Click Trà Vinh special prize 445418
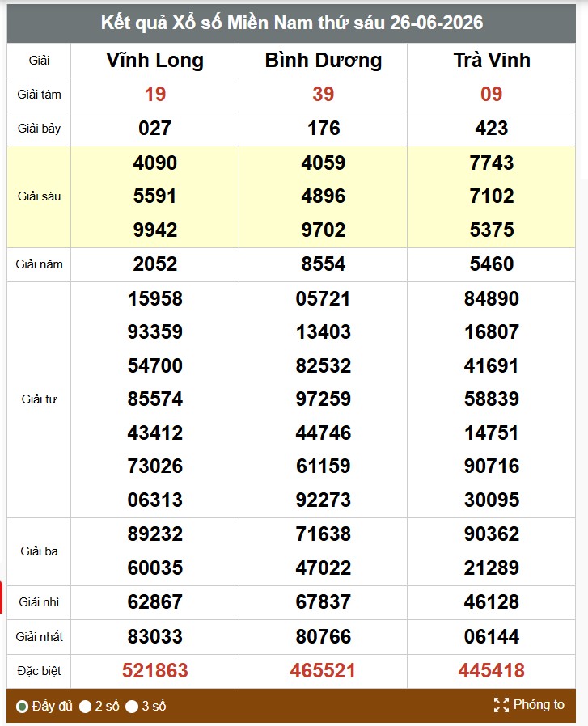Screen dimensions: 588x726 pyautogui.click(x=492, y=670)
